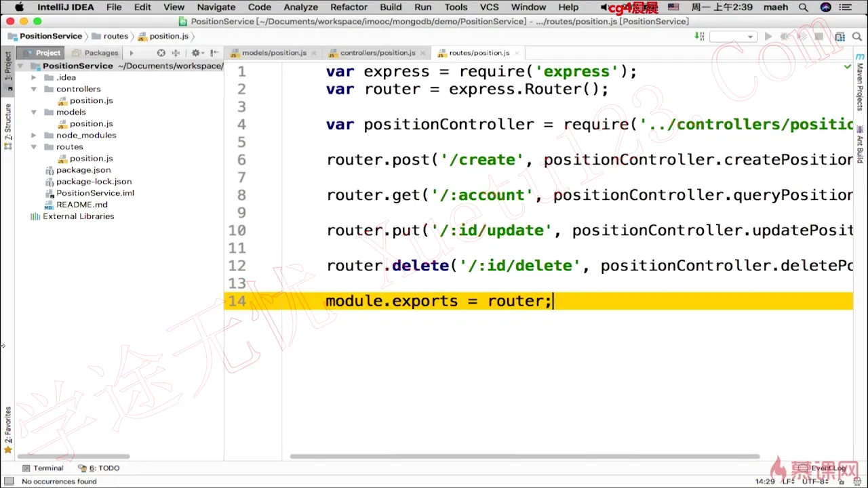Click the Debug bug icon in toolbar
The width and height of the screenshot is (868, 488).
(x=785, y=37)
